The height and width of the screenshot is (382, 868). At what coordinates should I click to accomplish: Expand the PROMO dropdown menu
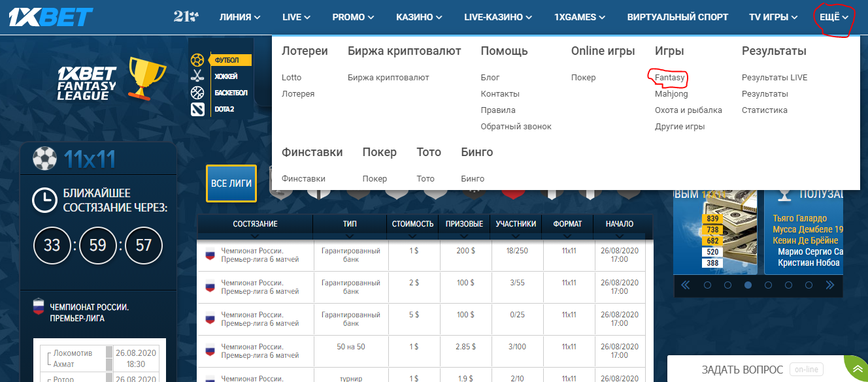pos(353,17)
